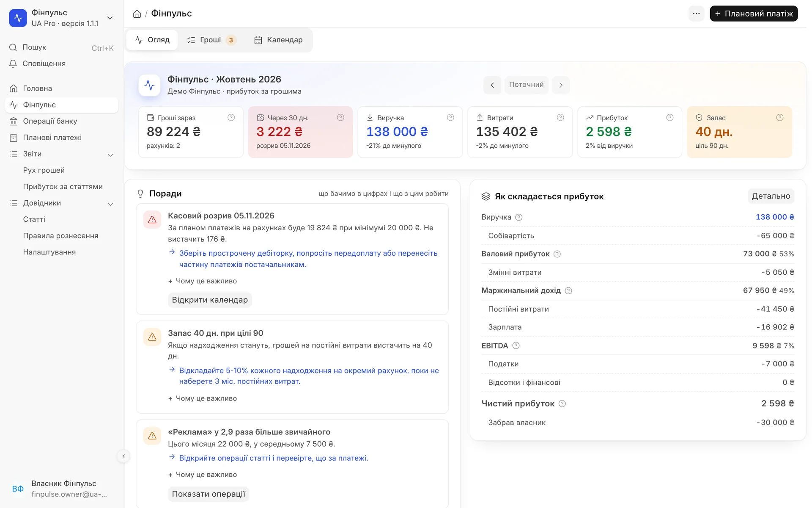Switch to the Календар tab
Screen dimensions: 812x508
tap(278, 40)
